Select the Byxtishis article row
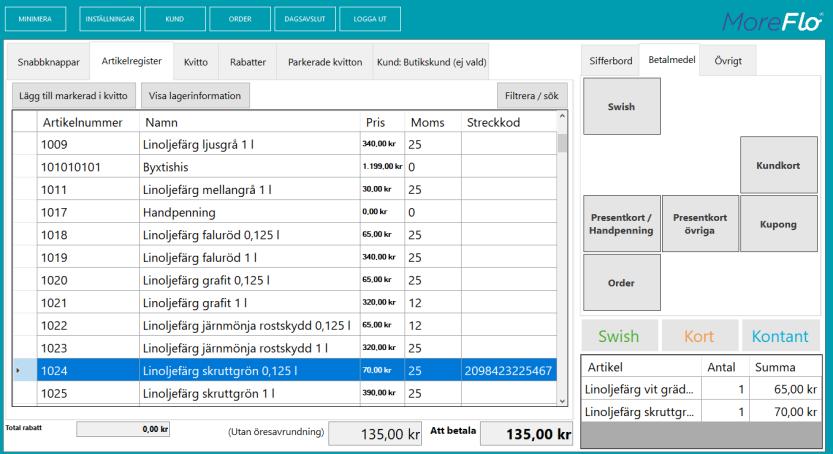The image size is (833, 454). point(285,167)
